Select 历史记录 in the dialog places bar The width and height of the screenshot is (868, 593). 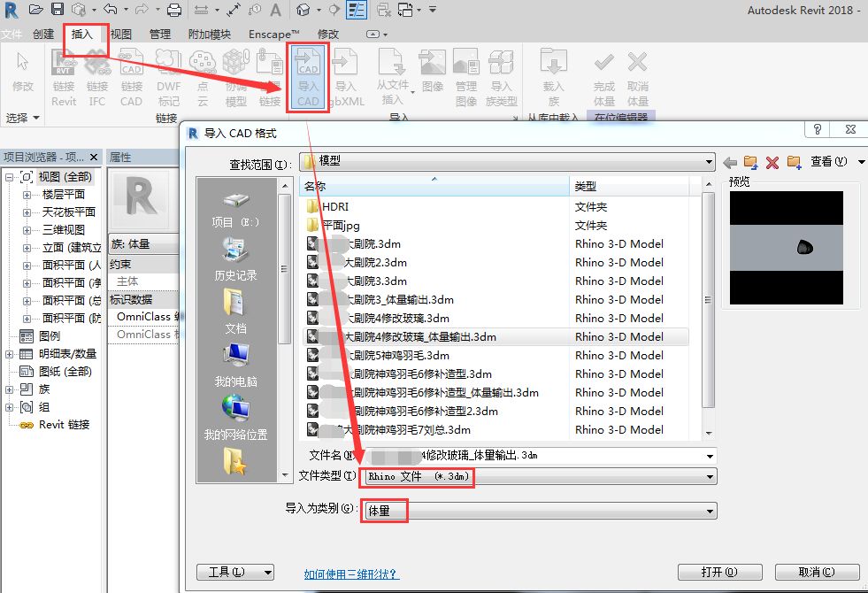pyautogui.click(x=236, y=259)
